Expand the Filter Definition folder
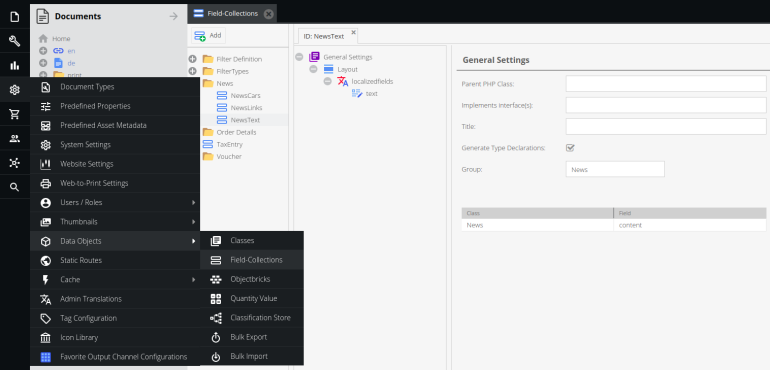The image size is (770, 370). 192,59
